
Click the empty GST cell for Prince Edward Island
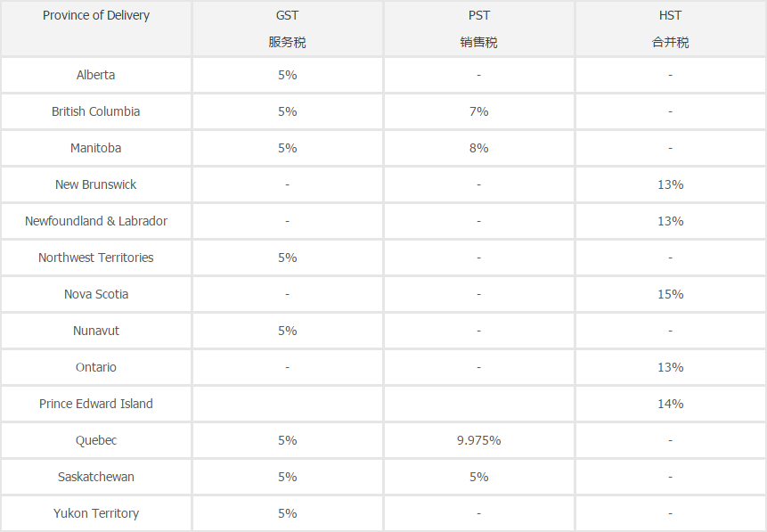[x=287, y=404]
